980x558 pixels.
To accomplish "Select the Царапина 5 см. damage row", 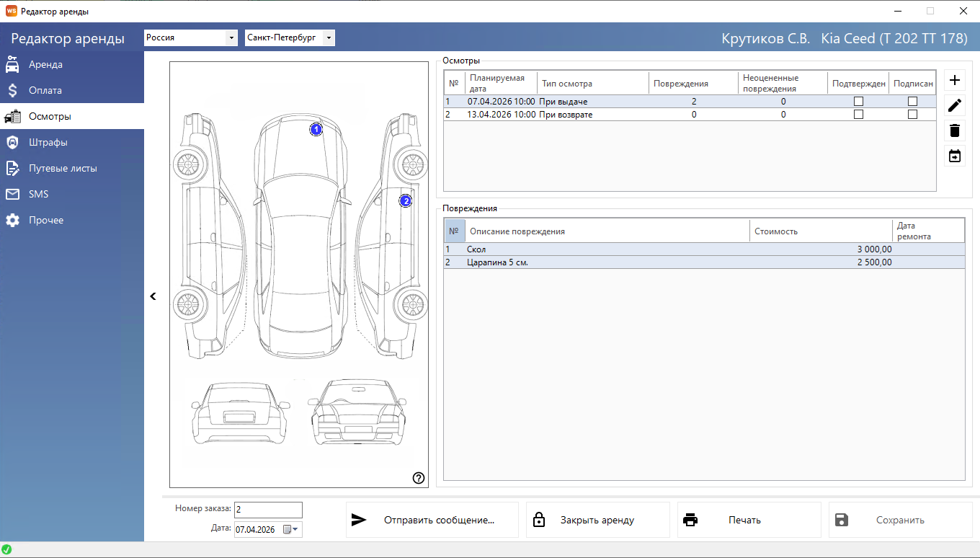I will pyautogui.click(x=704, y=262).
